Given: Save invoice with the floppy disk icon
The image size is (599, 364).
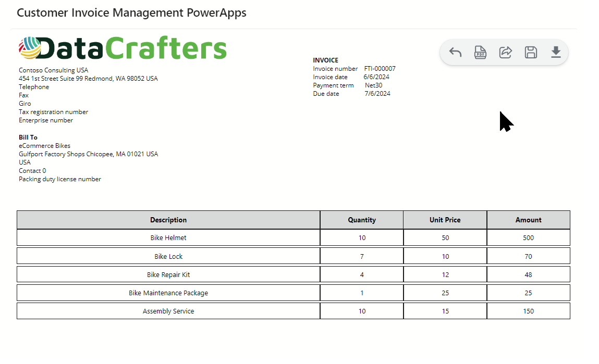Looking at the screenshot, I should (x=531, y=52).
